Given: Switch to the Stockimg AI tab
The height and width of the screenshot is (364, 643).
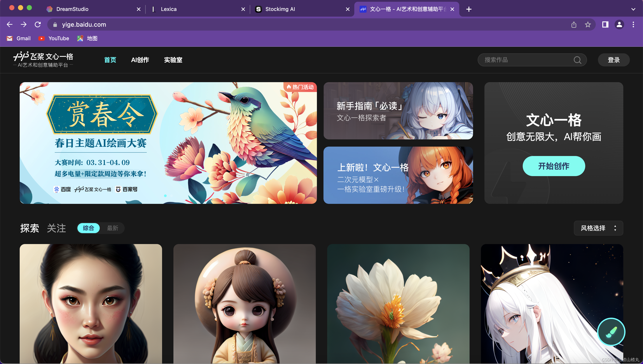Looking at the screenshot, I should 302,9.
